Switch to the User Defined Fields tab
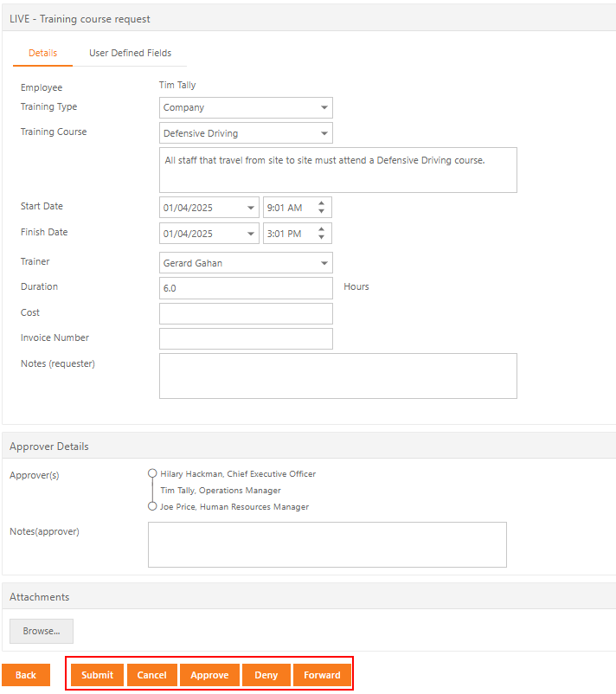This screenshot has width=616, height=694. (x=130, y=53)
